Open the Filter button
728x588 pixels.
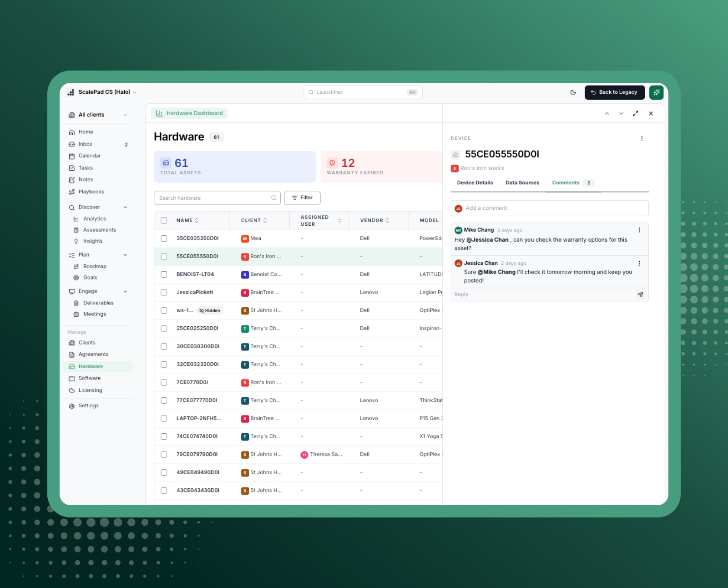coord(302,198)
